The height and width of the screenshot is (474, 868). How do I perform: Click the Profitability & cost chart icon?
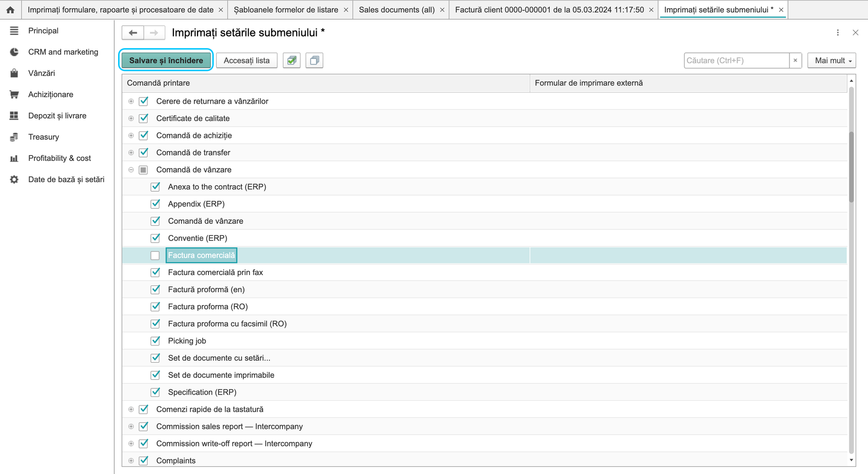tap(14, 158)
